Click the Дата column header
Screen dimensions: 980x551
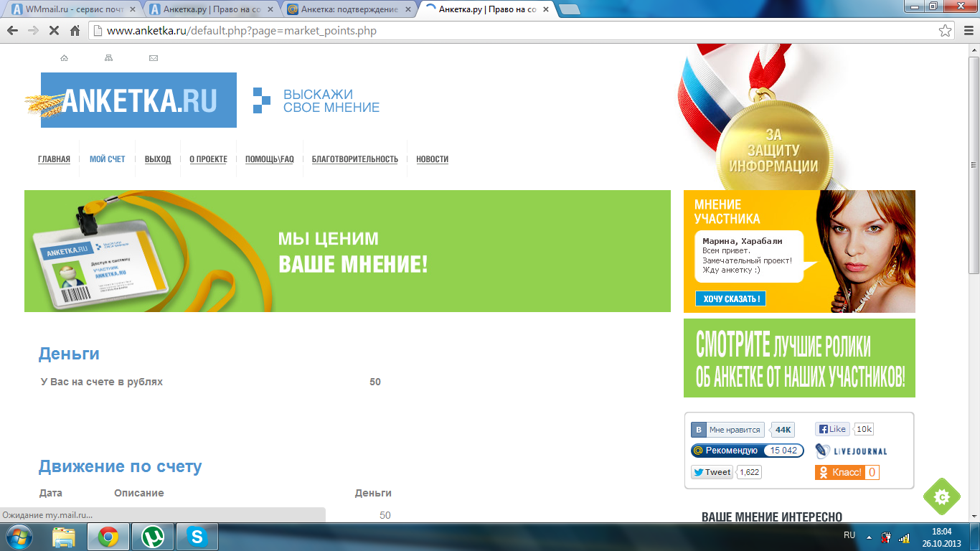pyautogui.click(x=51, y=493)
